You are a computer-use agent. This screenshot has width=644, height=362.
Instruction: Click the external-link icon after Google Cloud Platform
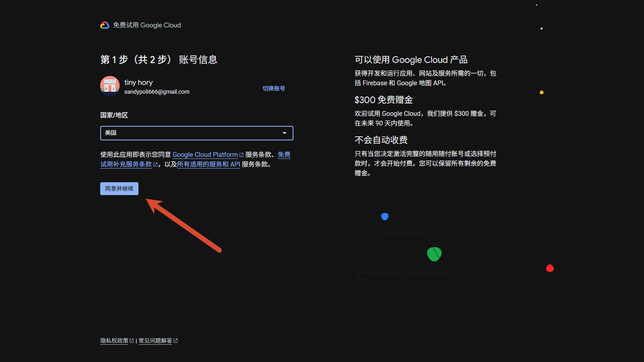(x=242, y=155)
